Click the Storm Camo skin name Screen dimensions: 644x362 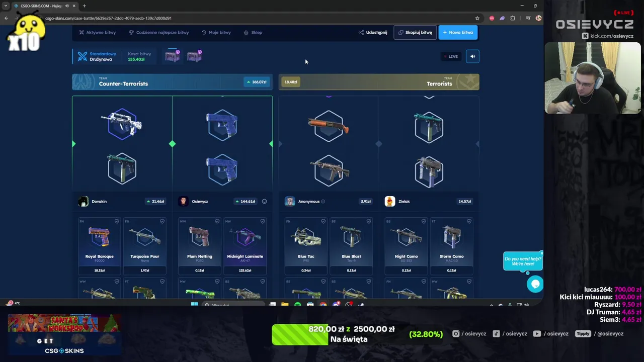pyautogui.click(x=452, y=256)
